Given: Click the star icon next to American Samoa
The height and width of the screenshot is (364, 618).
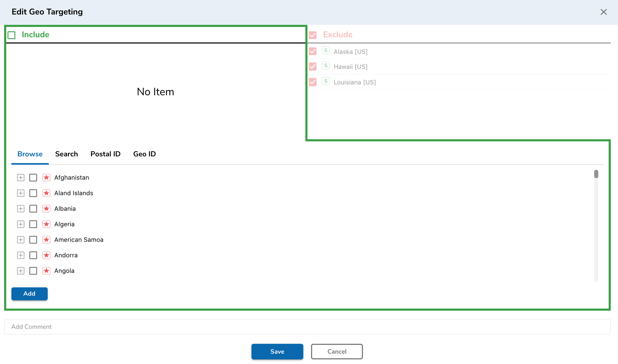Looking at the screenshot, I should click(46, 240).
